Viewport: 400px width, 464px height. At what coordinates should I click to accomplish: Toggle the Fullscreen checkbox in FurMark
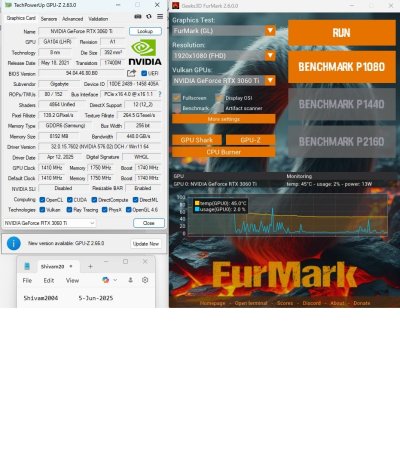click(x=177, y=98)
